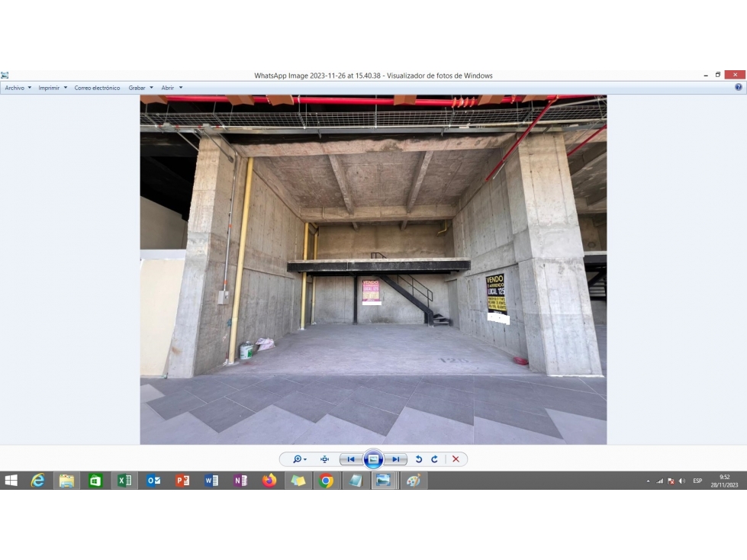
Task: Open the zoom magnifier control
Action: (x=299, y=459)
